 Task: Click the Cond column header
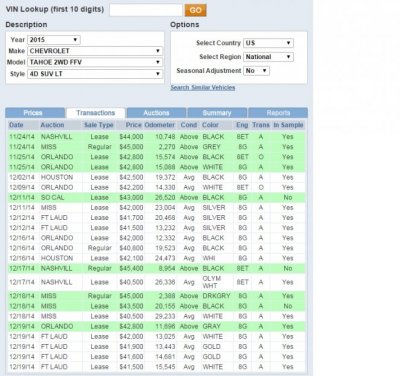(189, 125)
